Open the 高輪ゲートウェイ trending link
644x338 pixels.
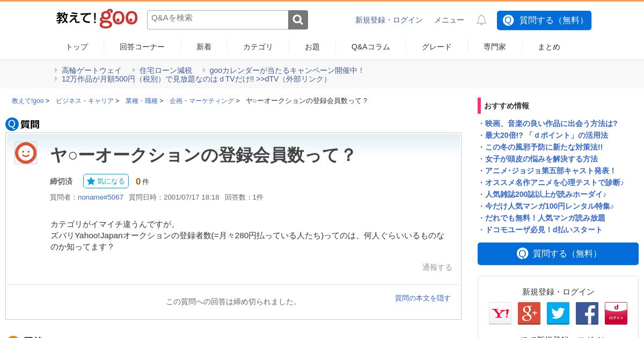coord(92,70)
